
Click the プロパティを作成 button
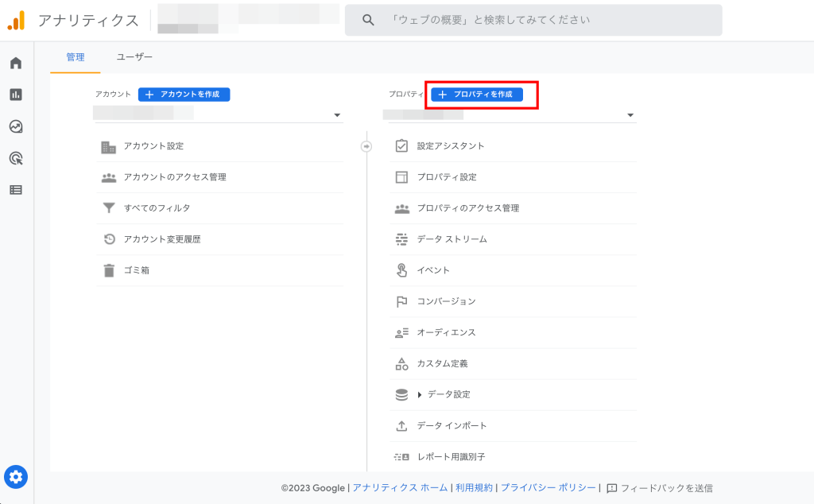(477, 95)
